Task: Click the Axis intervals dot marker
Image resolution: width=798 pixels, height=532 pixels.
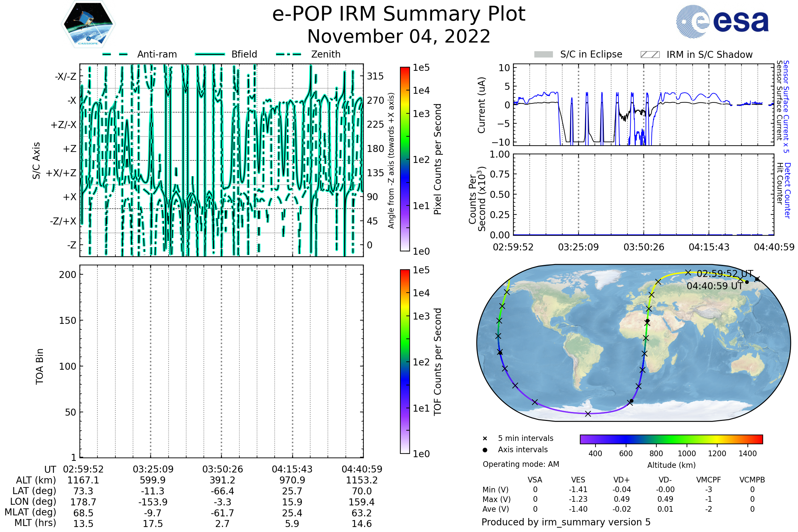Action: click(485, 450)
